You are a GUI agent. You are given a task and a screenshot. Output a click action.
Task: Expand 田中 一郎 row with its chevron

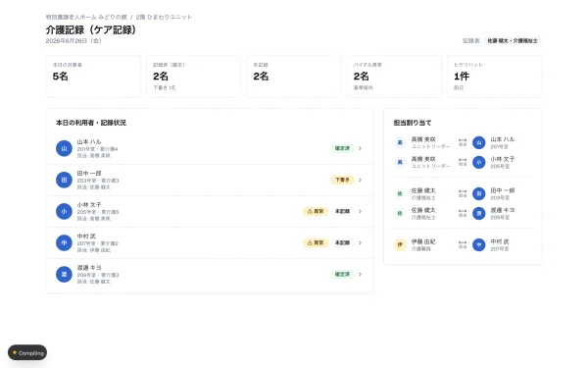[x=360, y=180]
